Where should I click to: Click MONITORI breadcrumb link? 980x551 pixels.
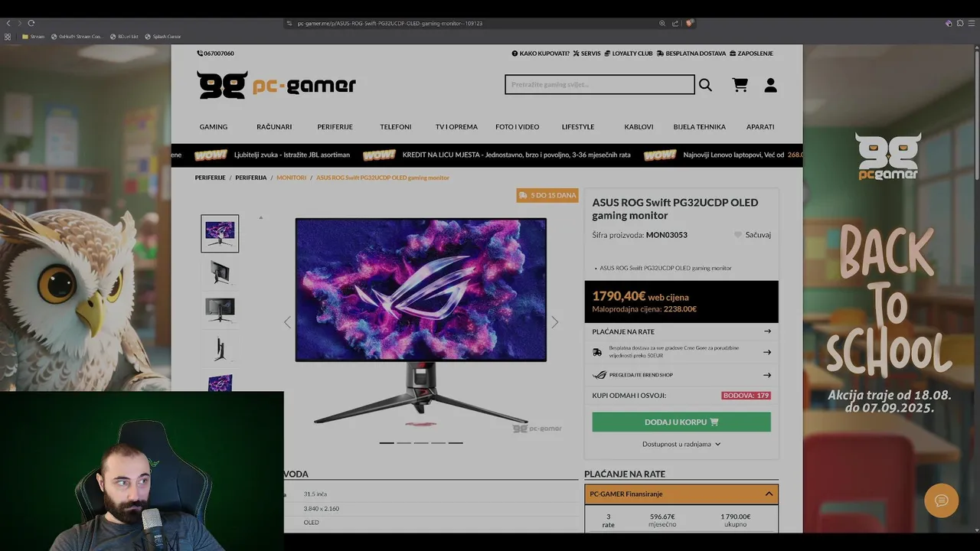[x=291, y=178]
